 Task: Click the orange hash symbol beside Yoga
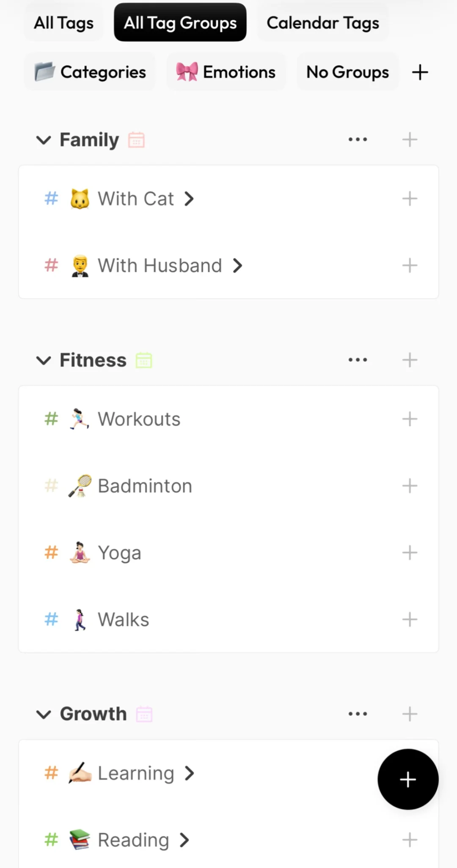[51, 553]
